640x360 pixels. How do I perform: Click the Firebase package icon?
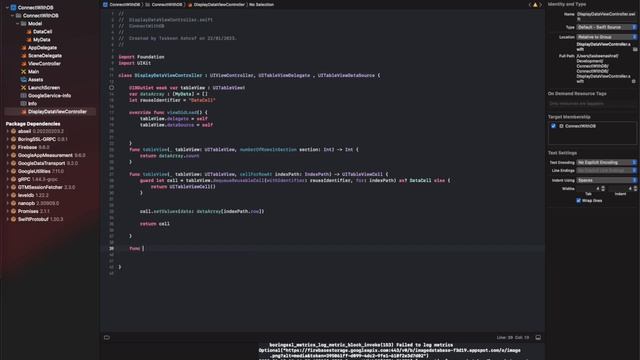(x=13, y=147)
